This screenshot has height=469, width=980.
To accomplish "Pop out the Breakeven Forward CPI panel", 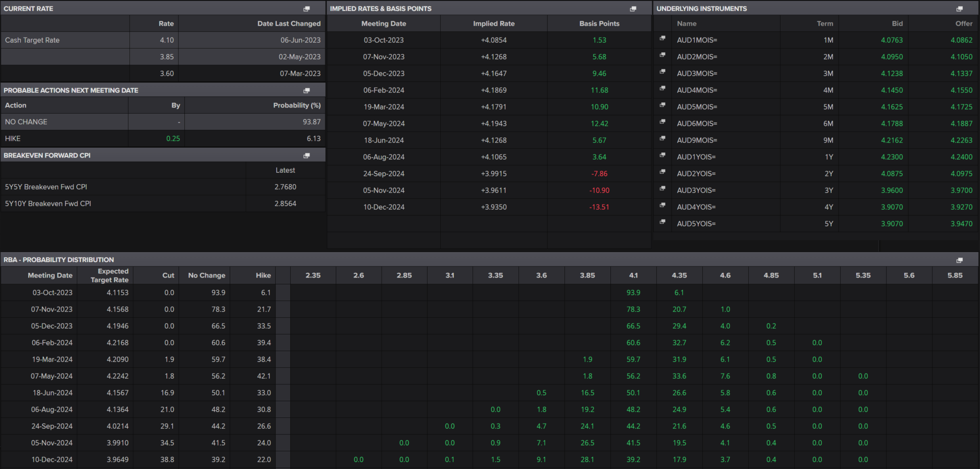I will click(x=306, y=155).
